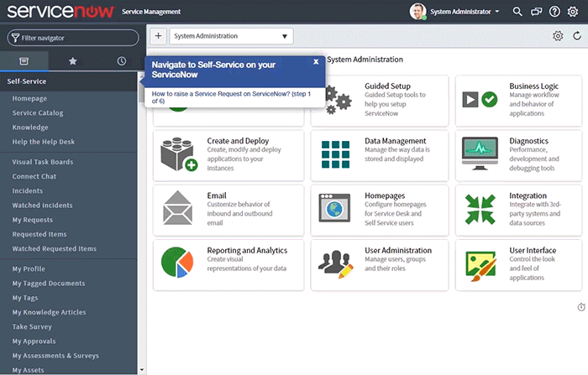The height and width of the screenshot is (375, 588).
Task: Open Incidents module in navigator
Action: [28, 190]
